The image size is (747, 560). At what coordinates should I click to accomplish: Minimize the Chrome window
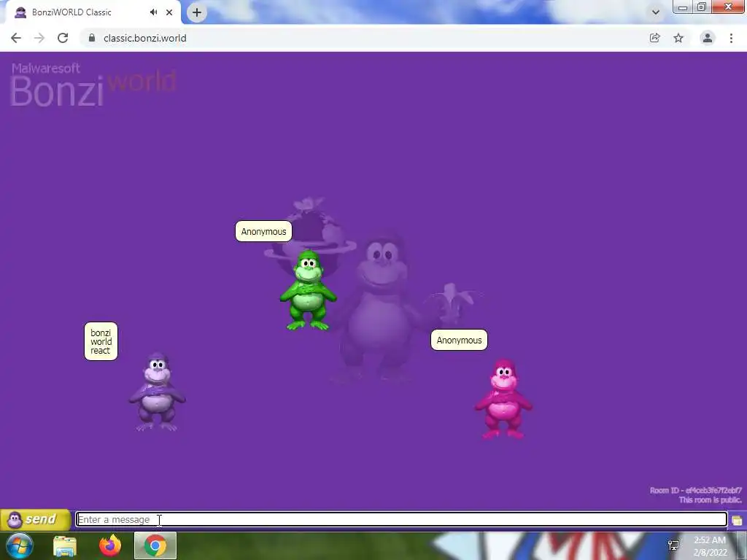(683, 7)
